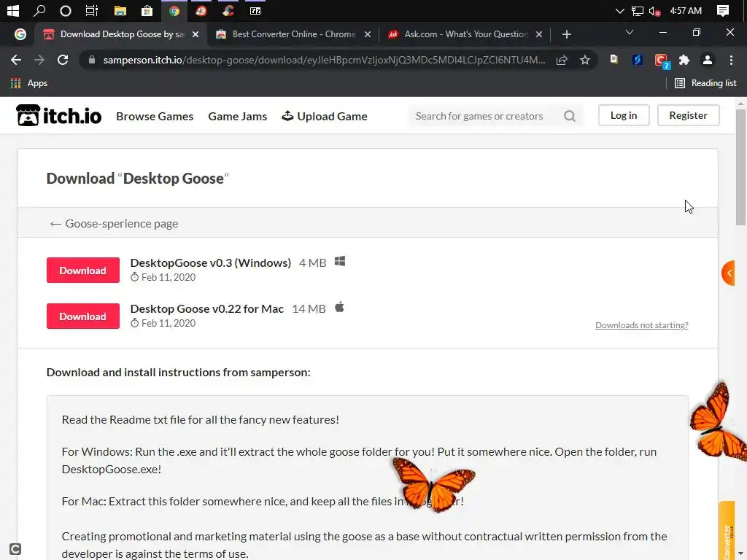Click the samperson.itch.io address bar
This screenshot has height=560, width=747.
(324, 60)
